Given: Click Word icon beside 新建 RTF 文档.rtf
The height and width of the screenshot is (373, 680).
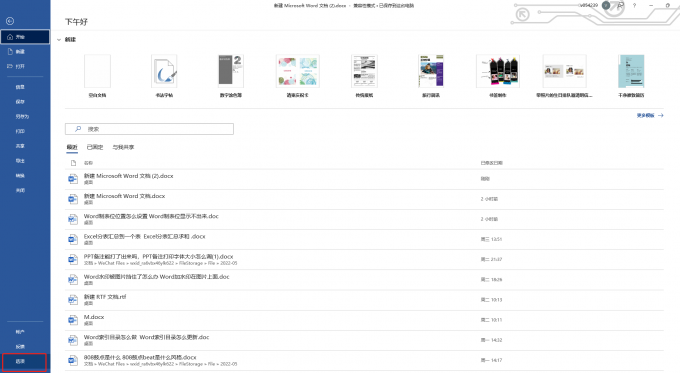Looking at the screenshot, I should (72, 300).
